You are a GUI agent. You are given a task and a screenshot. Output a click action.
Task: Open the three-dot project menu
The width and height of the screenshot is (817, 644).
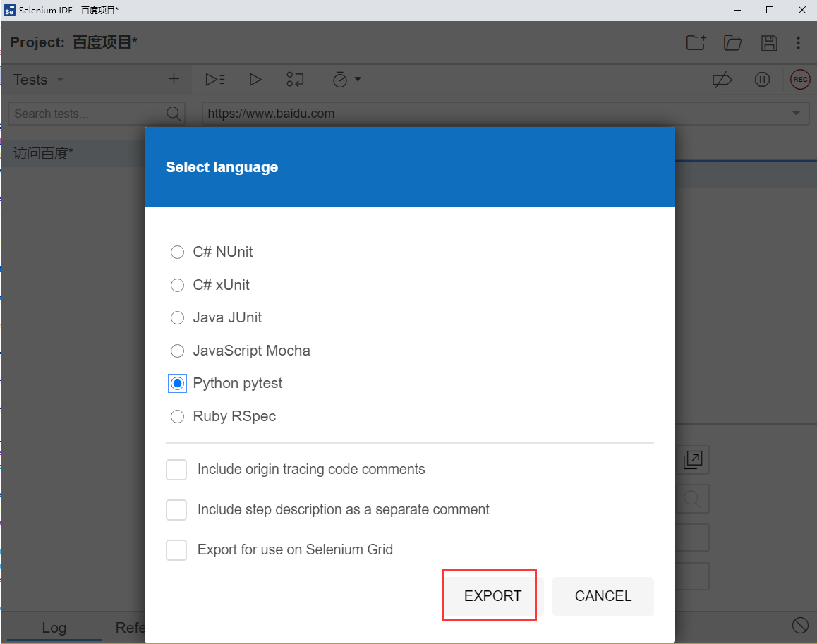(x=798, y=43)
